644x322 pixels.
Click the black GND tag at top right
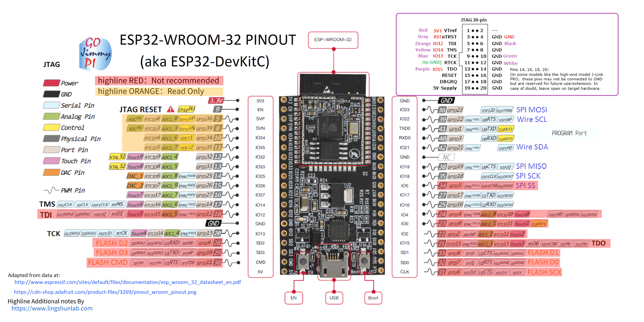446,100
